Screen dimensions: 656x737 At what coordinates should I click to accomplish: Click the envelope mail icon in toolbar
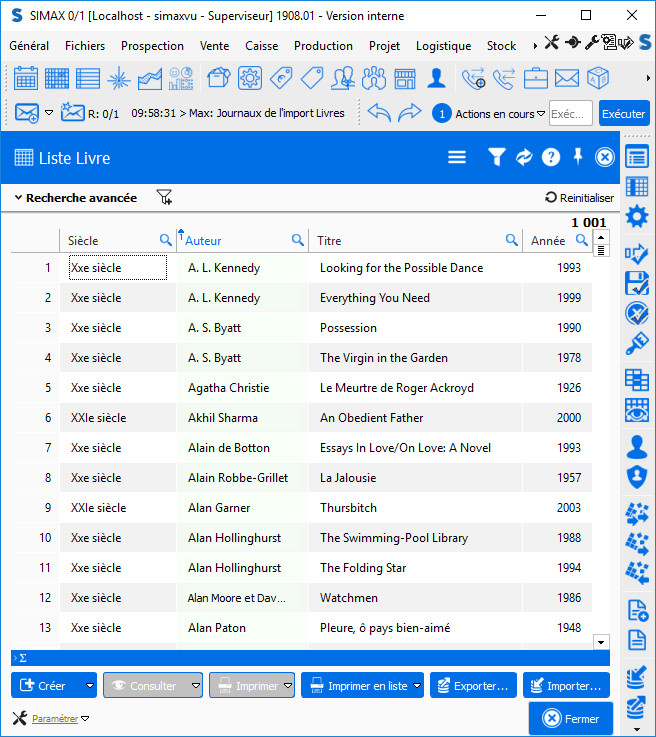[x=567, y=78]
